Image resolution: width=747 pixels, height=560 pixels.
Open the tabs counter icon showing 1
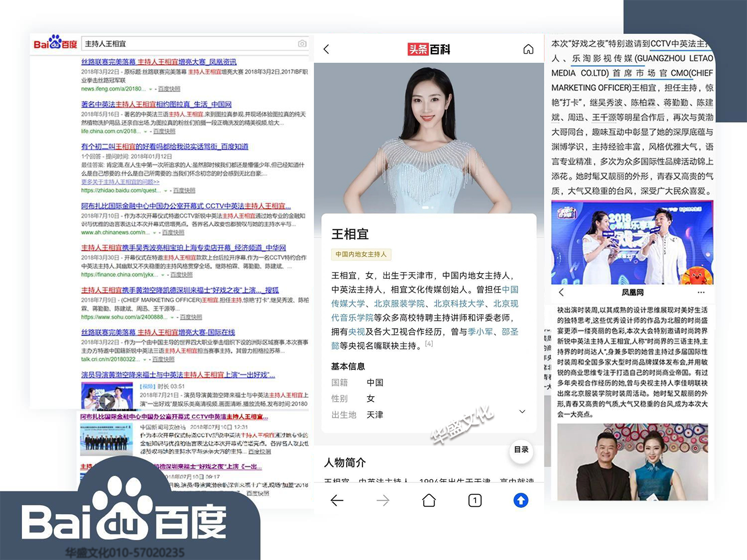point(475,500)
